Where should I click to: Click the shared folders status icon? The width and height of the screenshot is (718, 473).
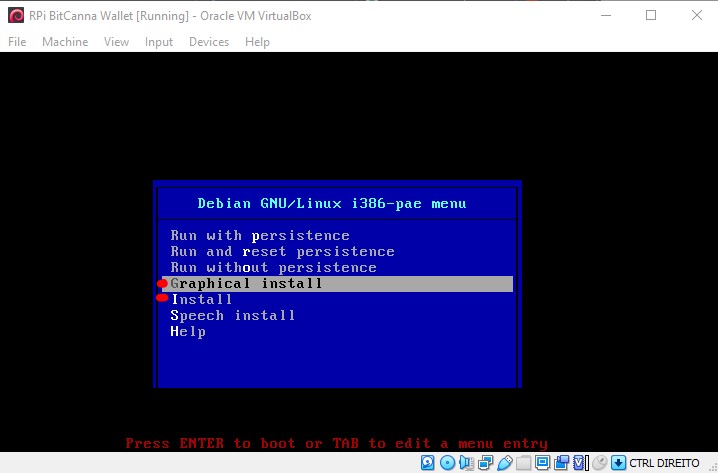[523, 463]
